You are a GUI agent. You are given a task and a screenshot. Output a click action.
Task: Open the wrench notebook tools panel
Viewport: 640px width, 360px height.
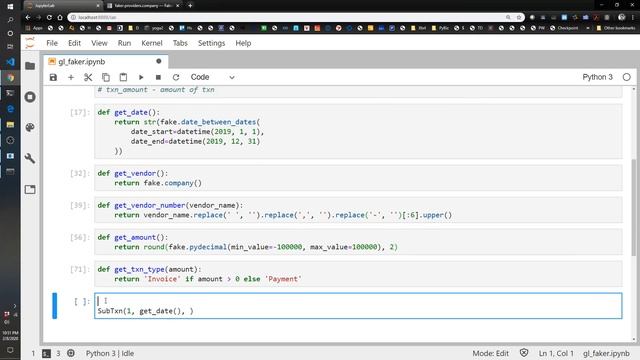pos(30,158)
